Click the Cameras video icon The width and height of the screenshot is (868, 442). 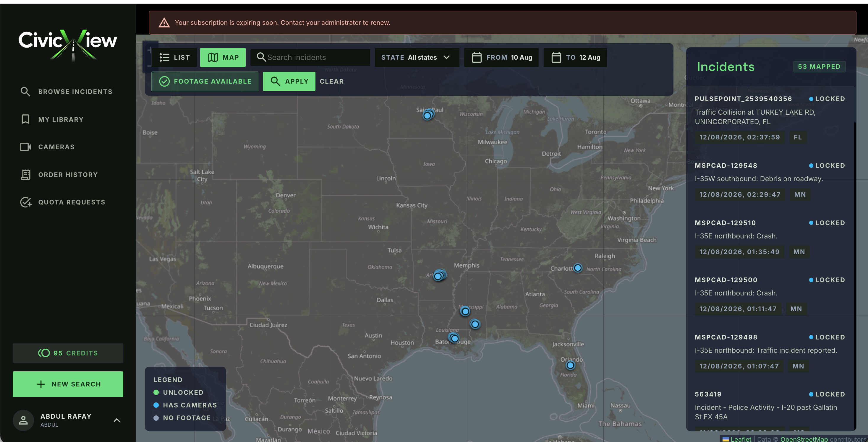(x=26, y=147)
